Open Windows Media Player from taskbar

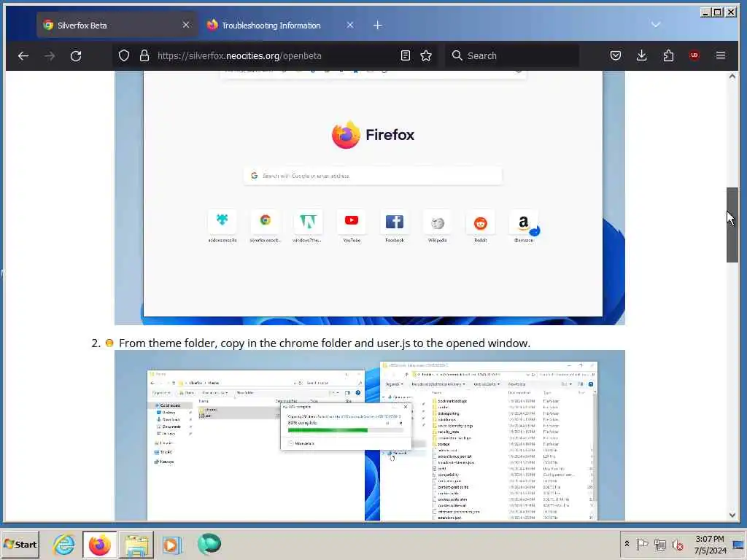coord(172,544)
